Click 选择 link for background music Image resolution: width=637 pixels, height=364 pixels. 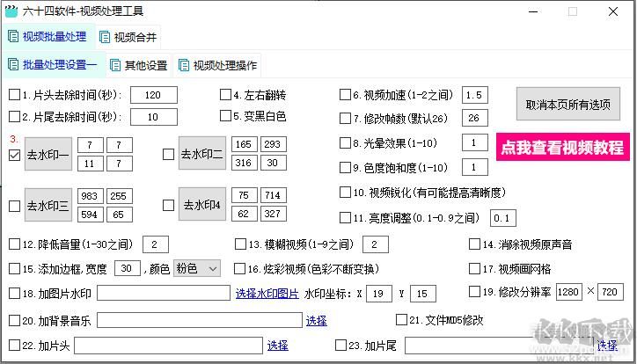click(x=316, y=321)
